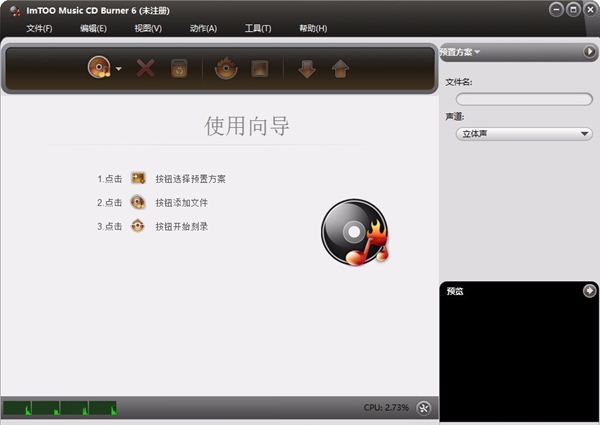The width and height of the screenshot is (600, 425).
Task: Click the add file icon in step 2
Action: click(138, 202)
